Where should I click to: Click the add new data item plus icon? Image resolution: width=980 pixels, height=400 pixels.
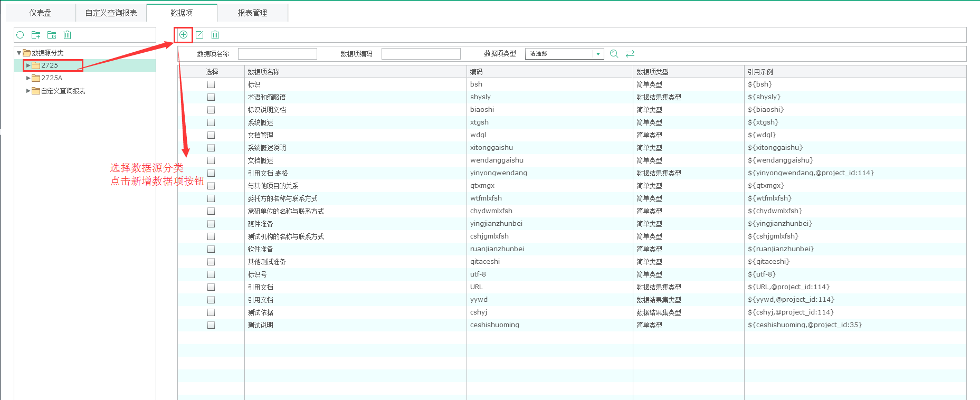click(183, 35)
